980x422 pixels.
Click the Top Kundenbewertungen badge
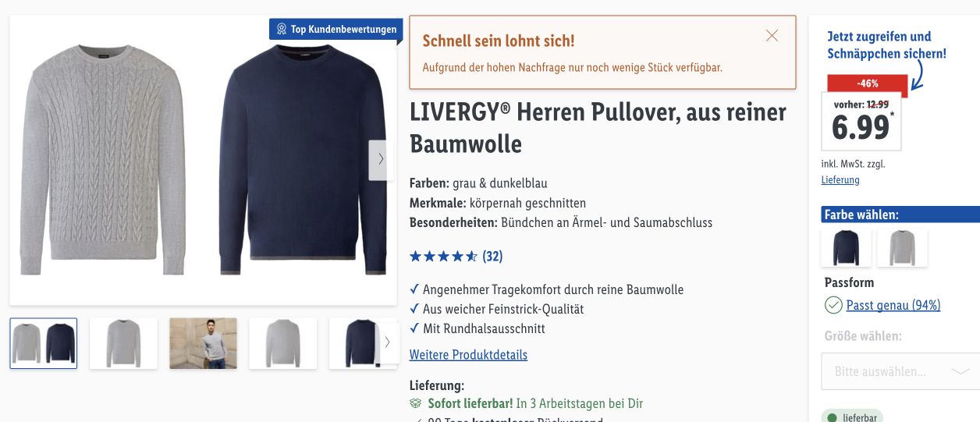click(336, 29)
